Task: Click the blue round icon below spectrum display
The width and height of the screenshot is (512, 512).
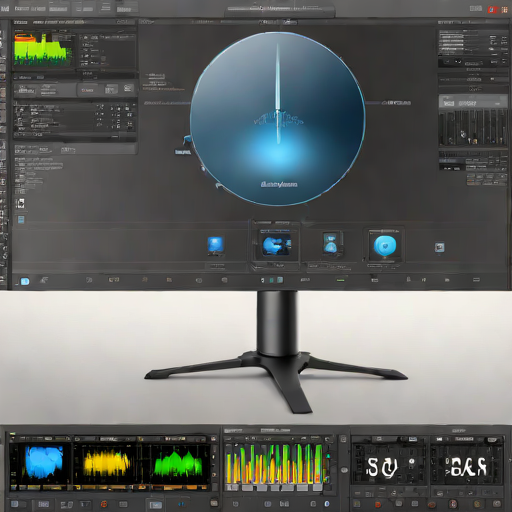Action: click(327, 503)
